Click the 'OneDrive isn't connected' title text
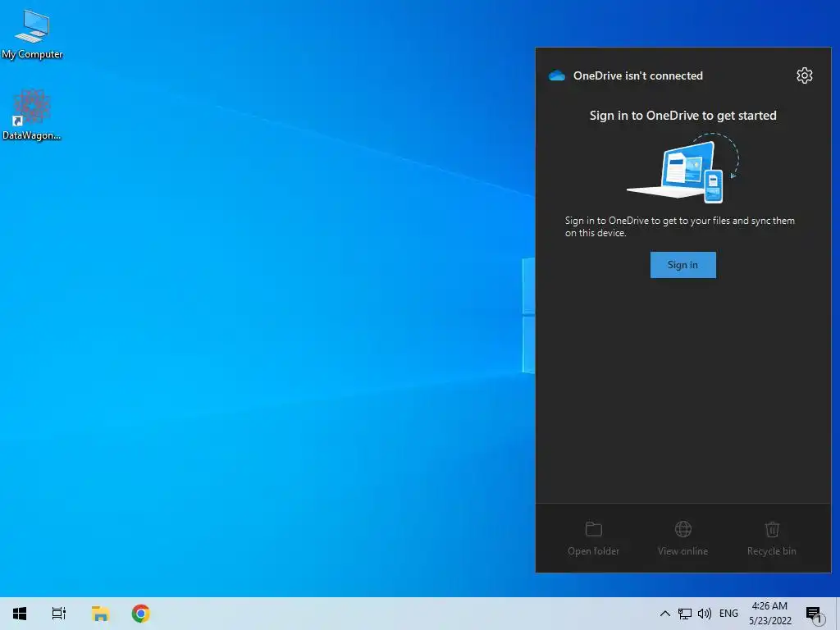The width and height of the screenshot is (840, 630). click(638, 75)
